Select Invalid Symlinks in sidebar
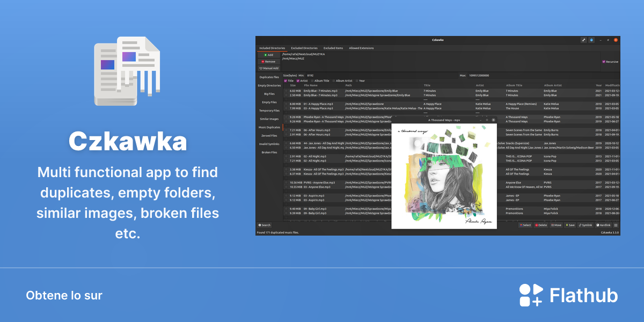644x322 pixels. pyautogui.click(x=269, y=144)
